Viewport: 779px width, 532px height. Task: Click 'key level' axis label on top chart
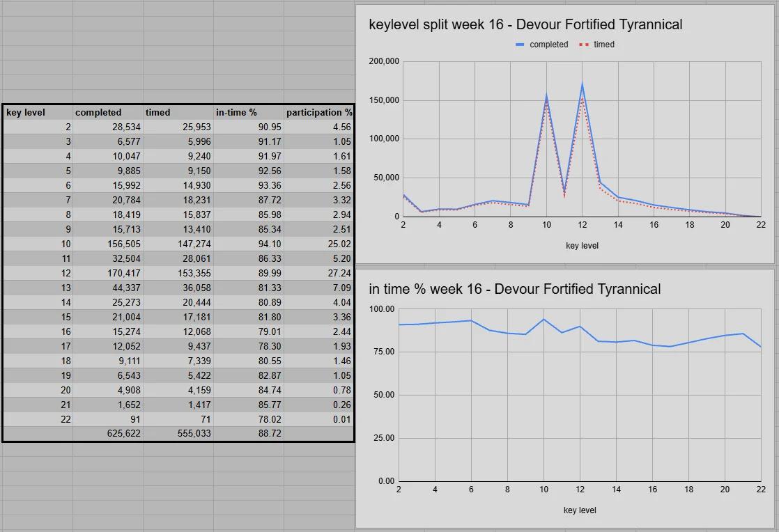click(581, 246)
